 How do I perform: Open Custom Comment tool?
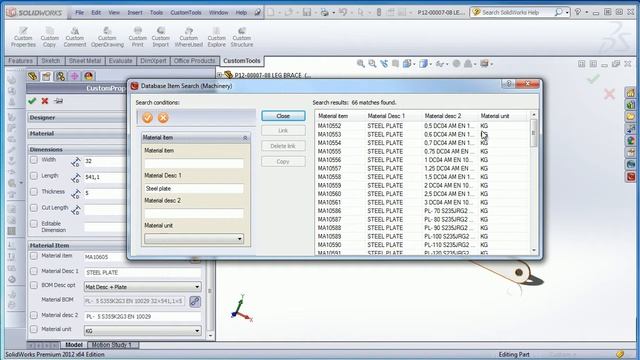pos(75,37)
